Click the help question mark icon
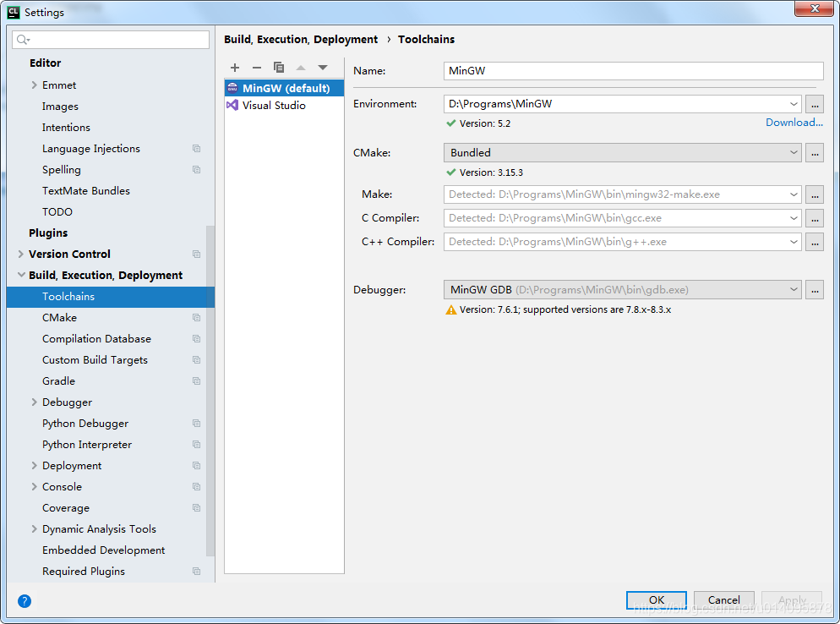840x624 pixels. pyautogui.click(x=24, y=601)
